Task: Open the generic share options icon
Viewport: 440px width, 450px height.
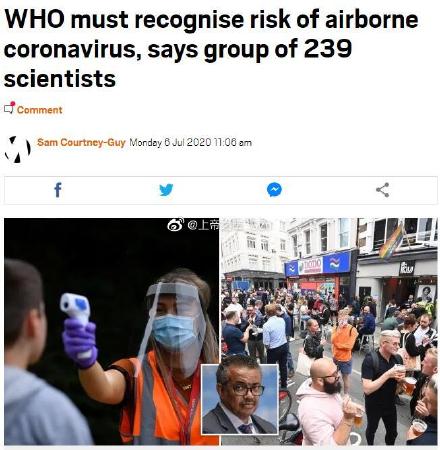Action: click(x=383, y=190)
